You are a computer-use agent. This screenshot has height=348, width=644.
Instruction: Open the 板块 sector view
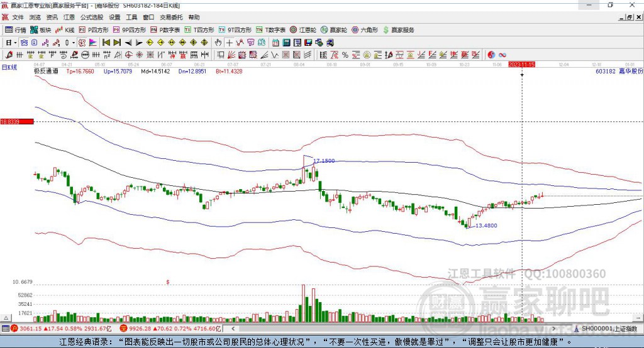40,30
